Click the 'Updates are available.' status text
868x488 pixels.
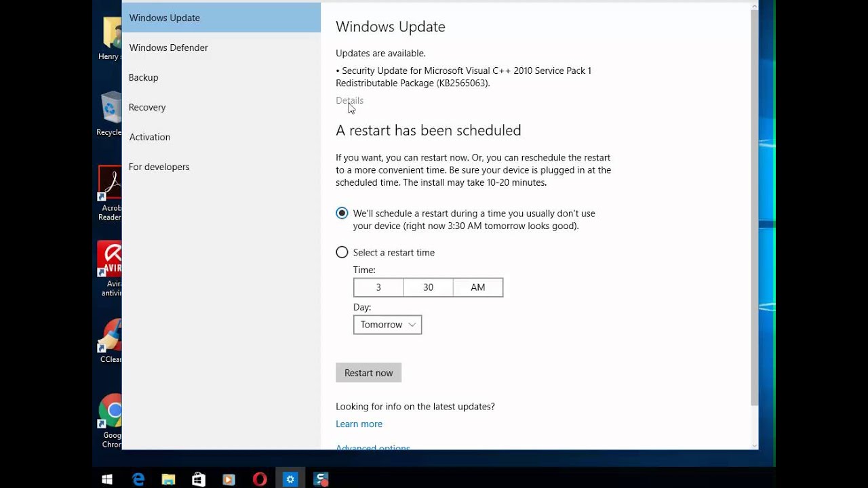coord(380,53)
